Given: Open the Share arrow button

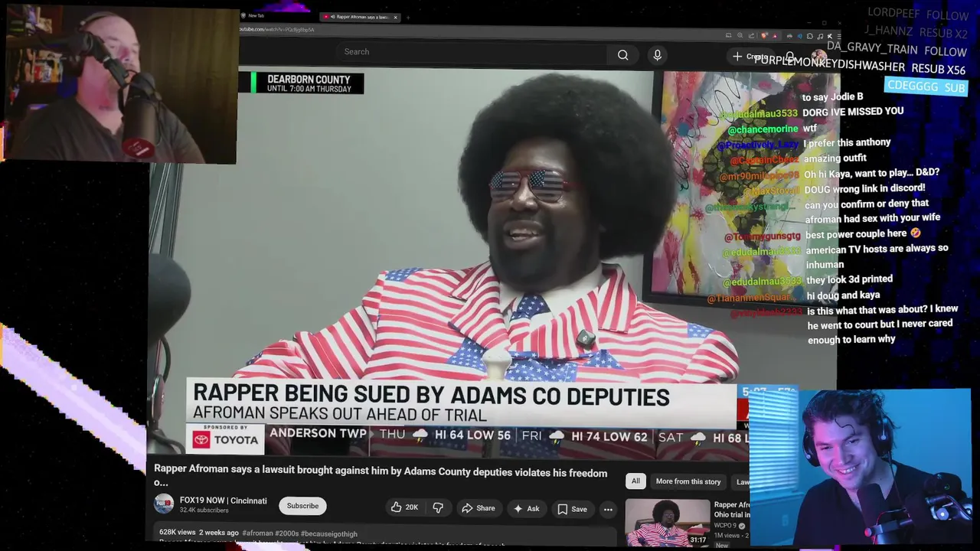Looking at the screenshot, I should (x=478, y=508).
